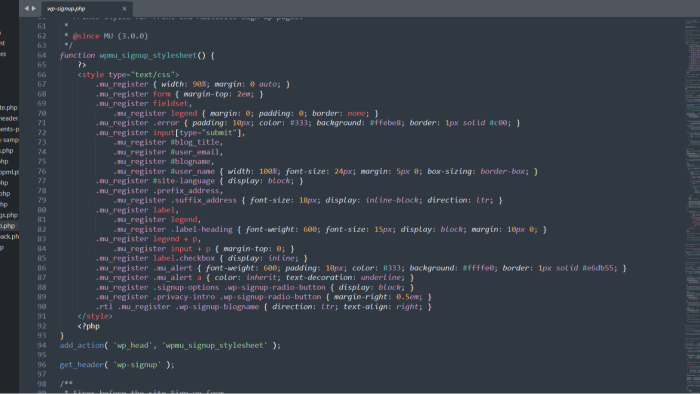Click the #e6db55 border color value
Screen dimensions: 700x394
point(598,268)
